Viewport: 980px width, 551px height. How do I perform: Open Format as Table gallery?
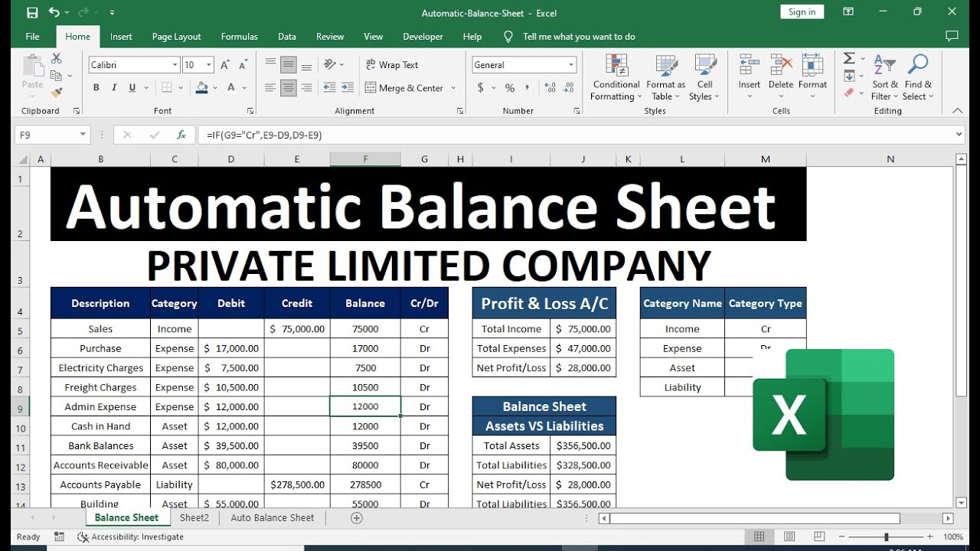pos(665,77)
